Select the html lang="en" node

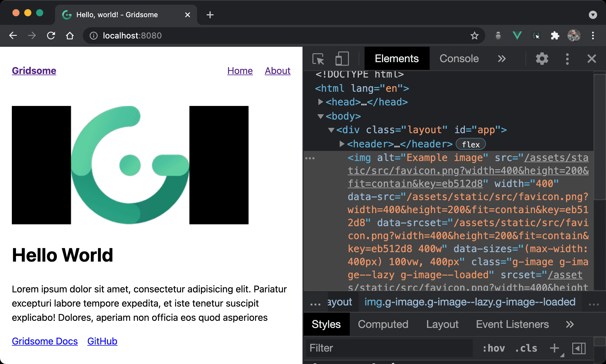[x=362, y=88]
